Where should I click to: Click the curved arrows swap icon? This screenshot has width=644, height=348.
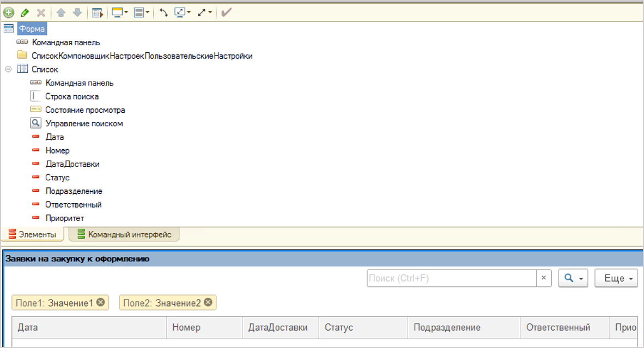(163, 12)
